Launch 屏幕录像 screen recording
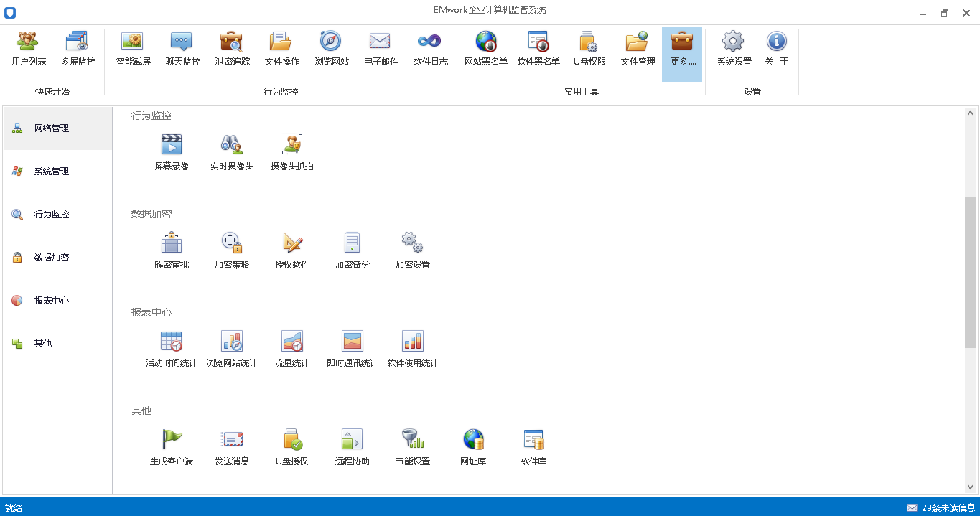 point(172,152)
